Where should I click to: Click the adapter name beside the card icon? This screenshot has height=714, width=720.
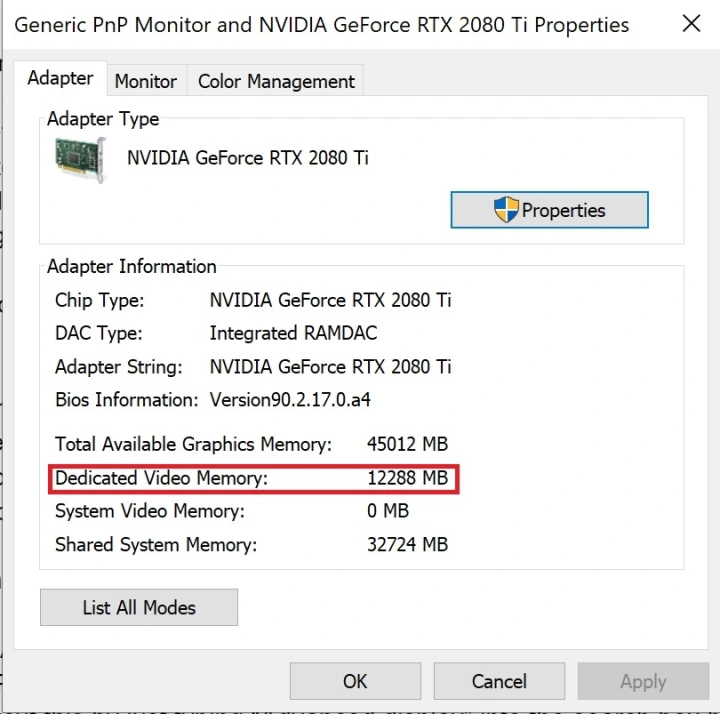[x=248, y=157]
